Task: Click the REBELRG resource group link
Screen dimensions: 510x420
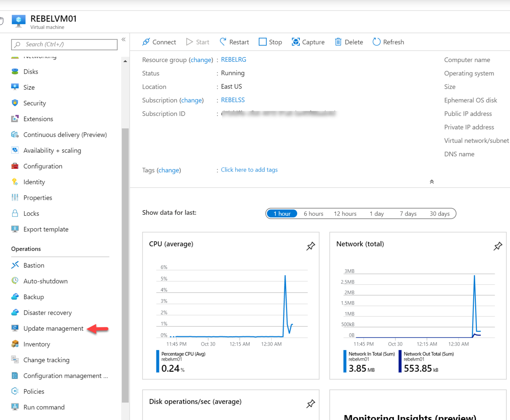Action: pos(233,59)
